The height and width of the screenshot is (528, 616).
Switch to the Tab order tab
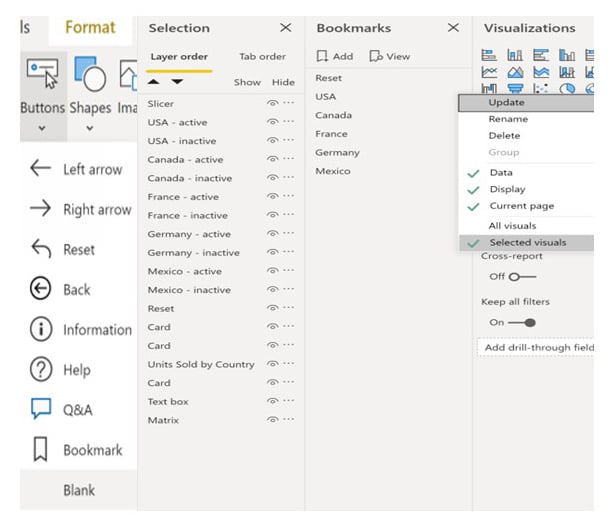click(262, 57)
